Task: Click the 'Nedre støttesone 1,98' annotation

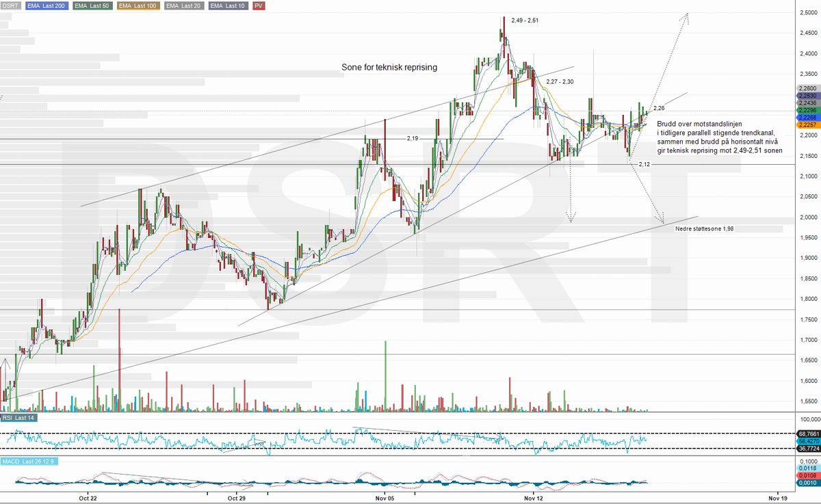Action: [704, 228]
